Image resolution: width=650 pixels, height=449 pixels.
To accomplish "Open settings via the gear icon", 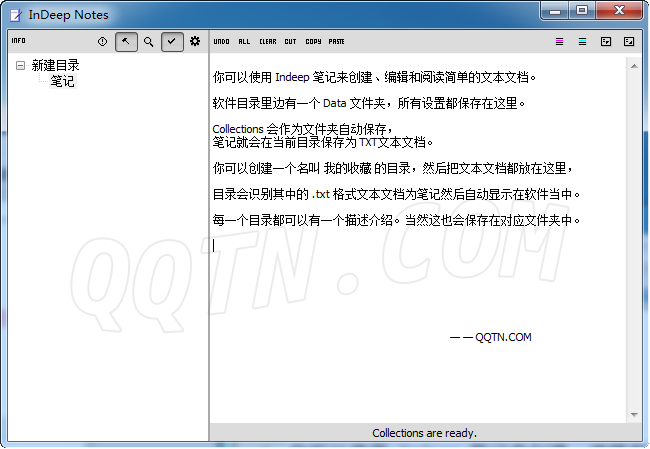I will click(x=195, y=41).
